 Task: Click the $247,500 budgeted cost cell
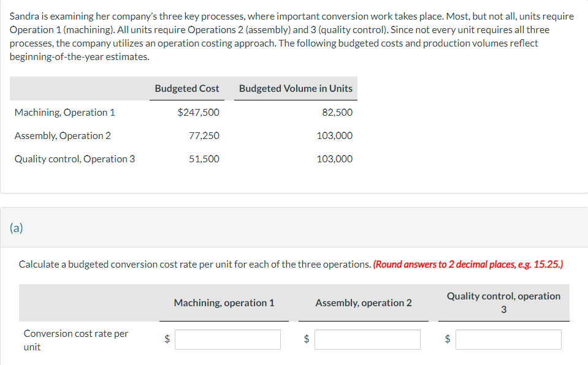tap(199, 112)
